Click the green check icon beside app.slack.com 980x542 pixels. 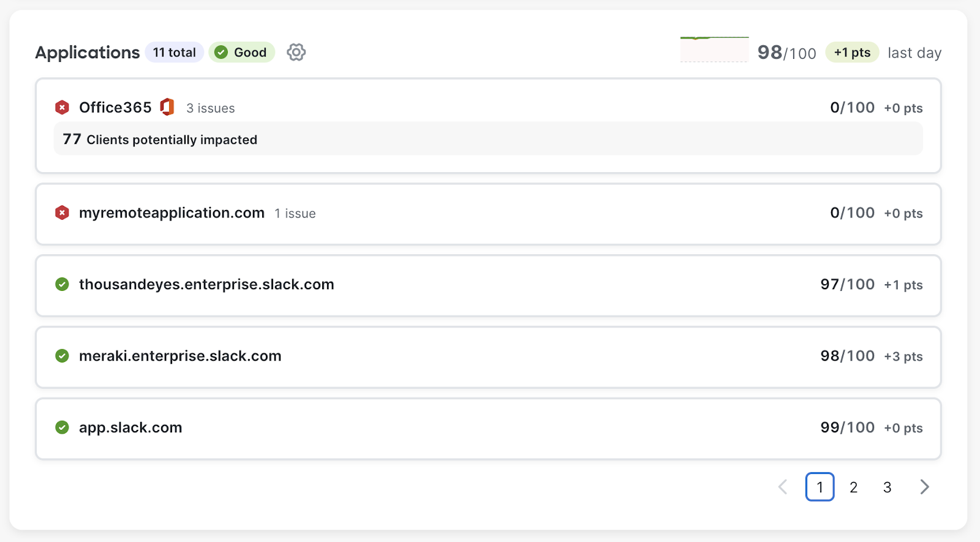[x=62, y=427]
